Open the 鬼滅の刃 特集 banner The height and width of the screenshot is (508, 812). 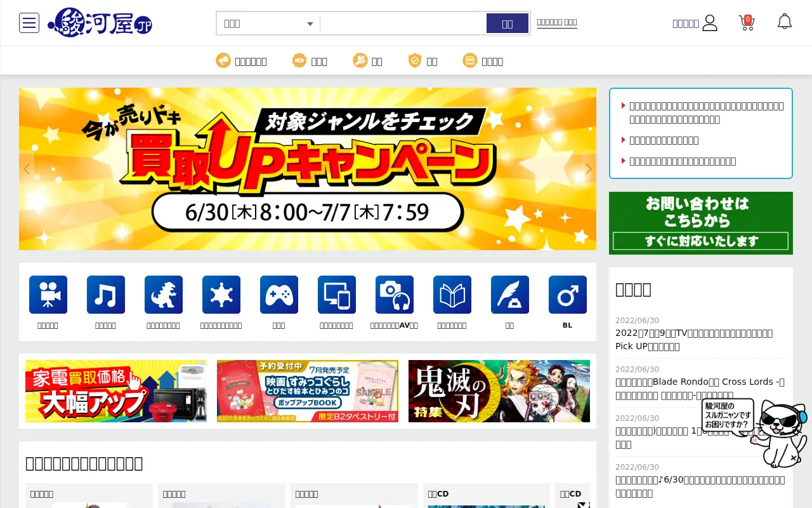pyautogui.click(x=499, y=391)
